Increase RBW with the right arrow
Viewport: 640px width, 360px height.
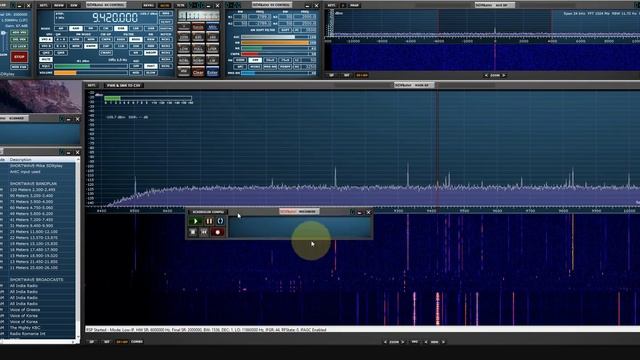pos(443,342)
